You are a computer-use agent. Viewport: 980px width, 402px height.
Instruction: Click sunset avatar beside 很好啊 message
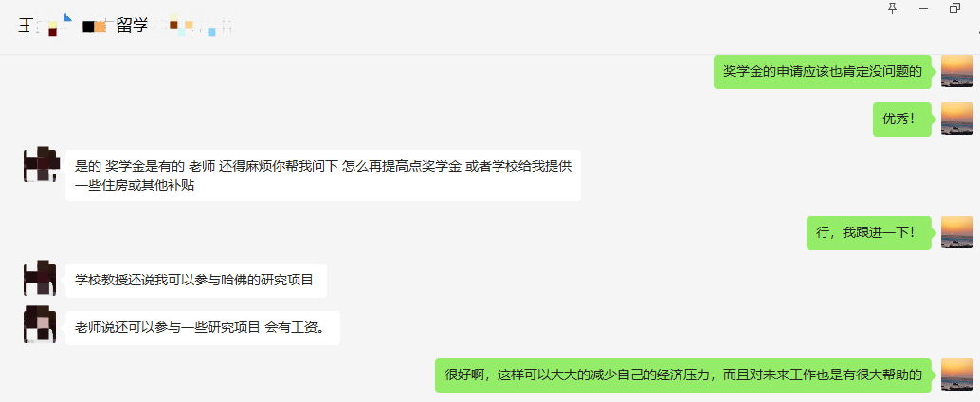click(x=957, y=375)
